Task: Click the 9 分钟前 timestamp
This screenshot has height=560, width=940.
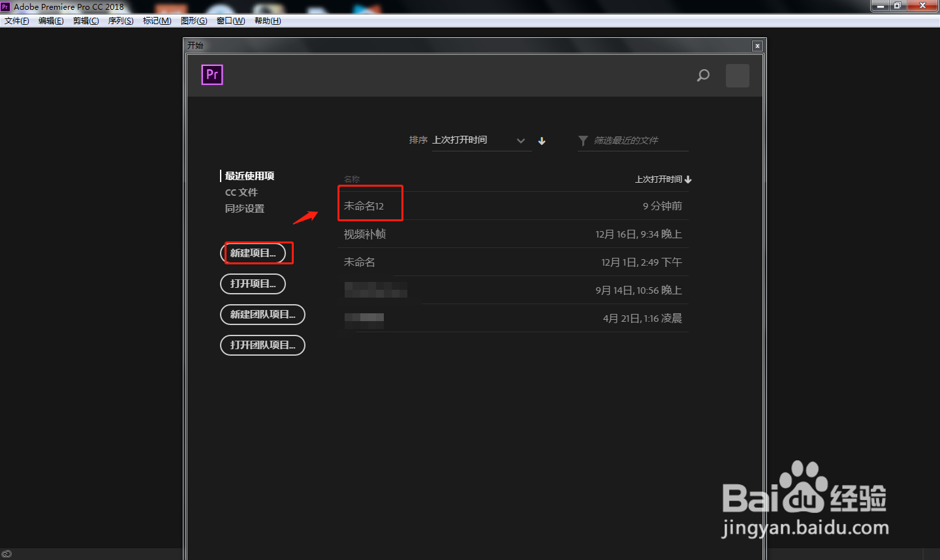Action: point(663,206)
